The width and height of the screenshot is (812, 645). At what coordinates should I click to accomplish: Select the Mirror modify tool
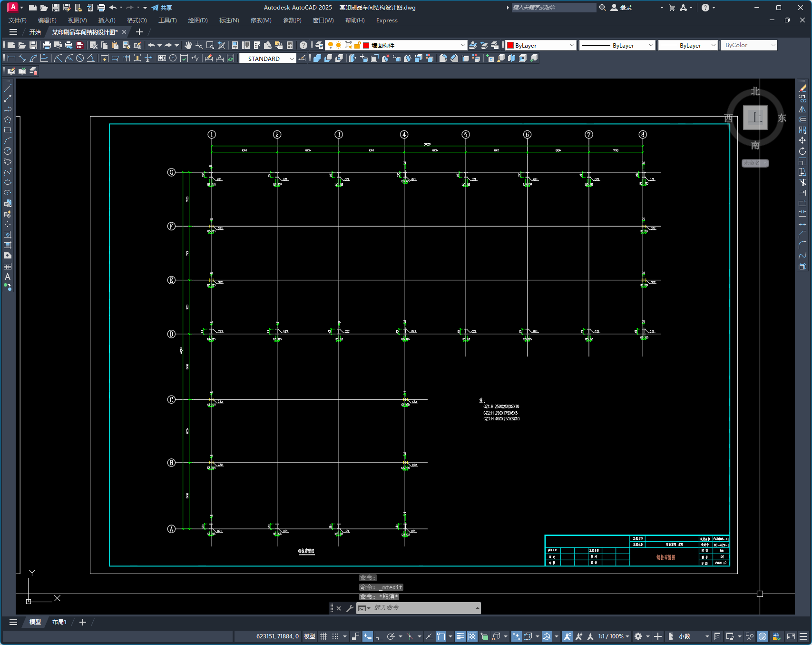click(x=802, y=109)
